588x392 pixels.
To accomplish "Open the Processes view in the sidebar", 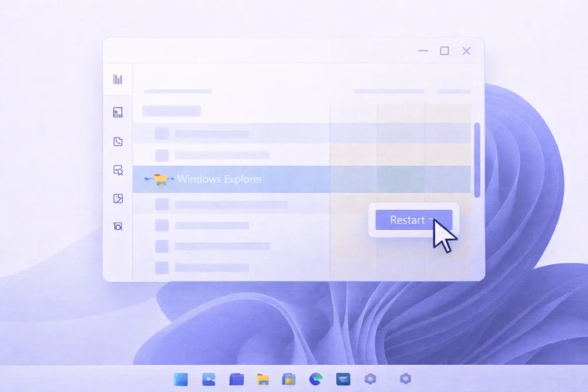I will pos(117,80).
